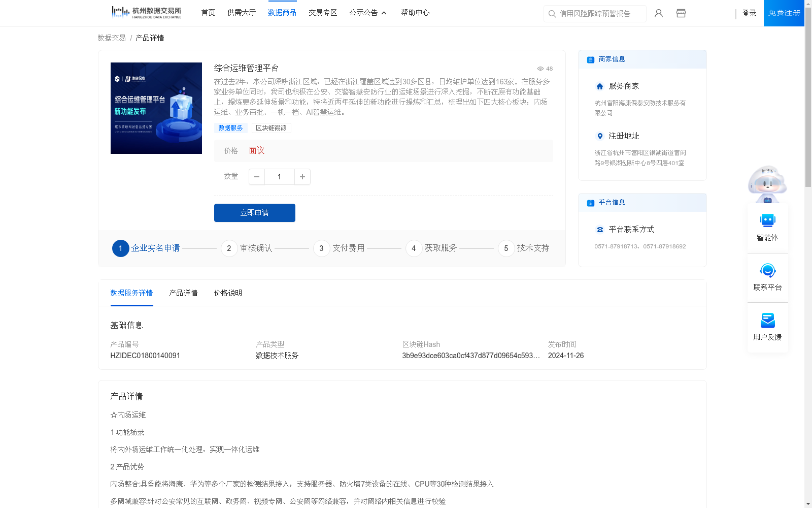
Task: Click step 1 企业实名申请
Action: (146, 248)
